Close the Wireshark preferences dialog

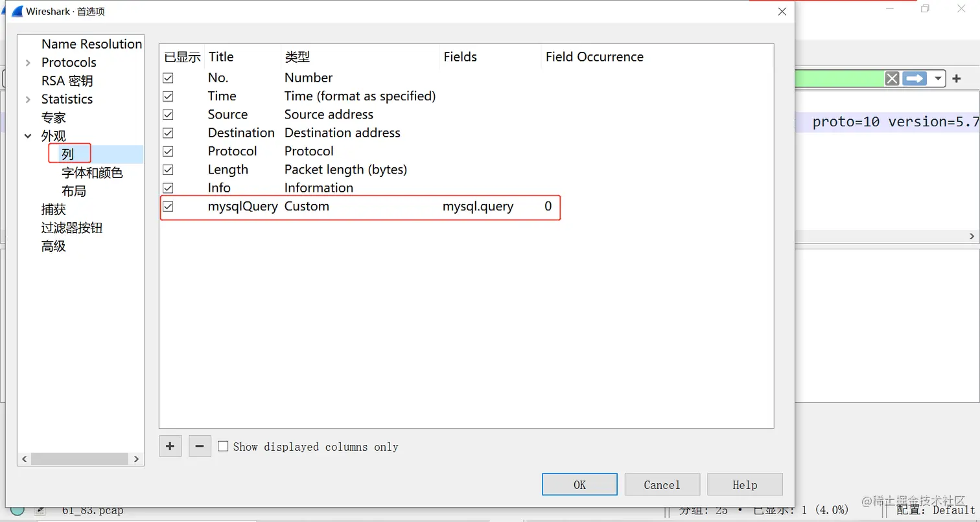point(782,12)
